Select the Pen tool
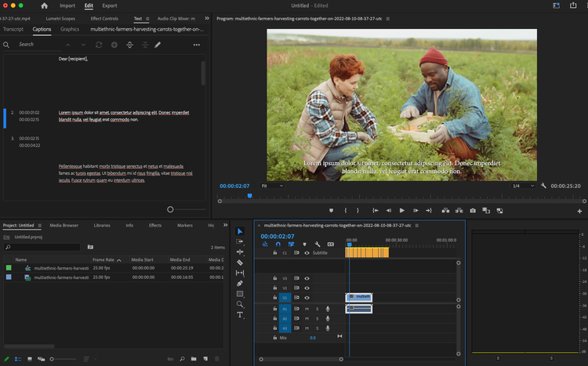Image resolution: width=588 pixels, height=366 pixels. [240, 283]
